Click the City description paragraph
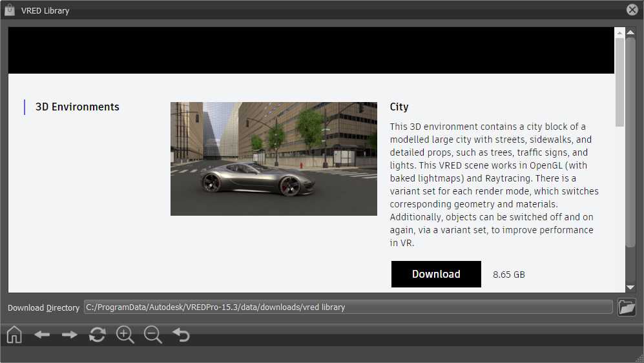This screenshot has height=363, width=644. (x=494, y=185)
